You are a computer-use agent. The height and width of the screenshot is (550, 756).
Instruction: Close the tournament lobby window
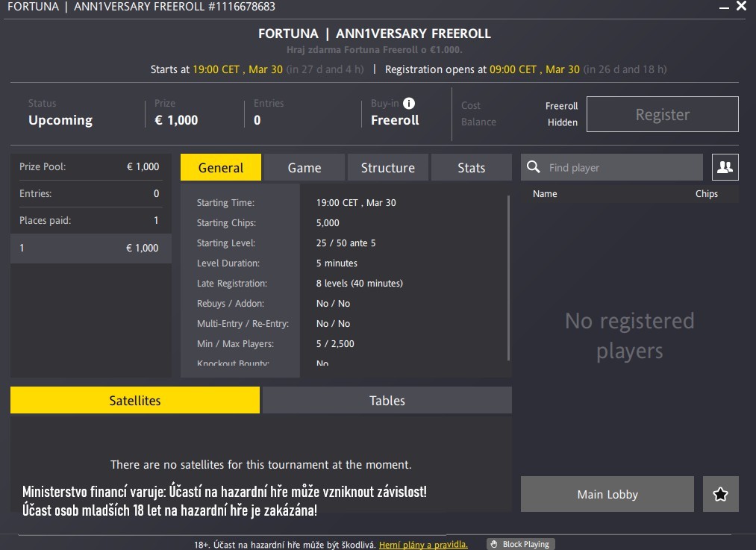tap(742, 6)
